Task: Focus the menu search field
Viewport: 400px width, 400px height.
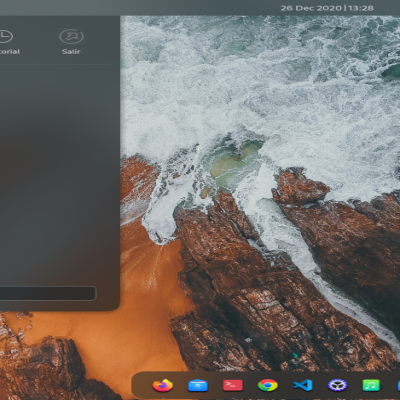Action: pos(48,293)
